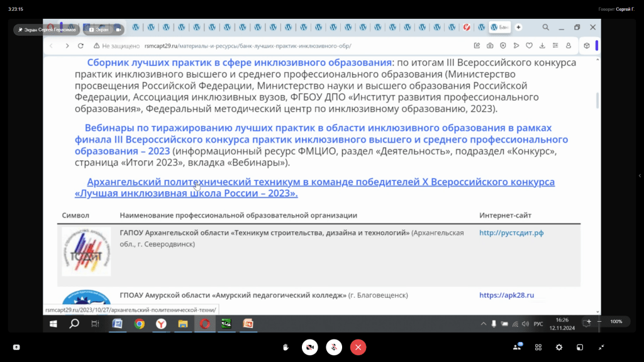The width and height of the screenshot is (644, 362).
Task: Open the icon at bottom-left of conference
Action: pos(16,347)
